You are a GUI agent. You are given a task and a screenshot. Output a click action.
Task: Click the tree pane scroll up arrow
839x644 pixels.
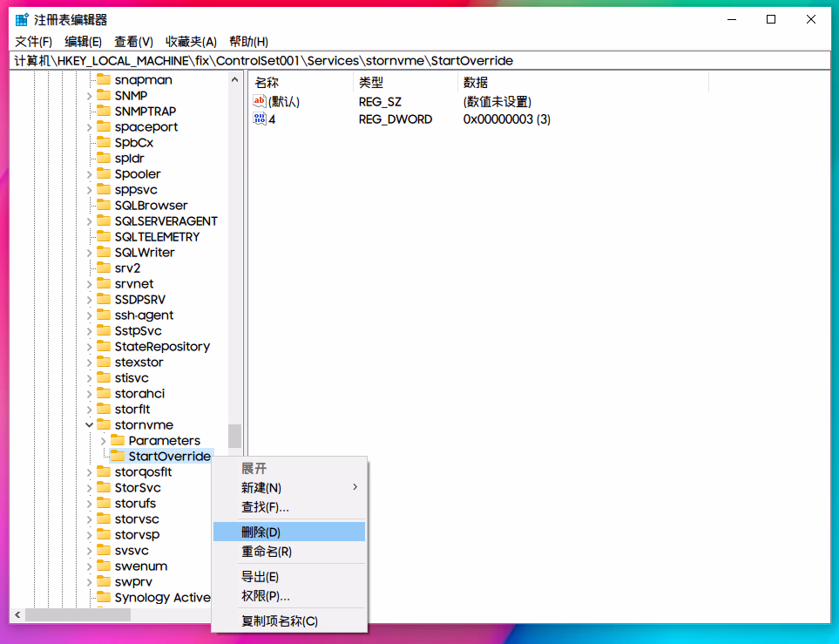click(234, 79)
